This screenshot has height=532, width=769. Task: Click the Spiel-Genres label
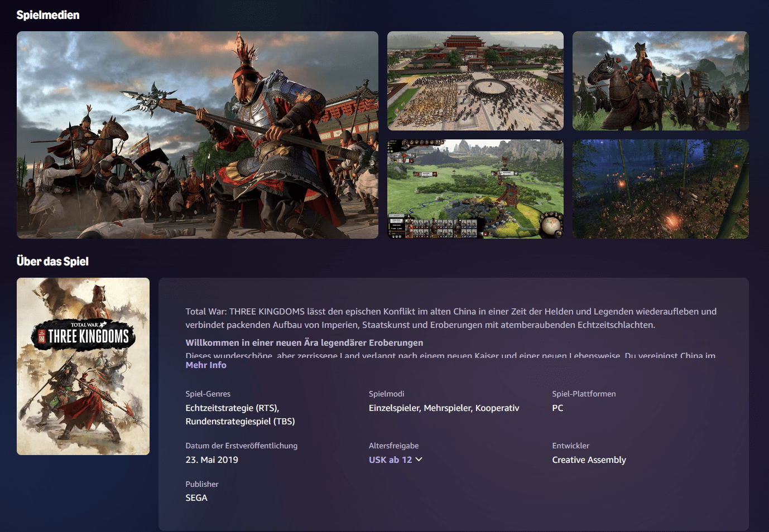(208, 394)
